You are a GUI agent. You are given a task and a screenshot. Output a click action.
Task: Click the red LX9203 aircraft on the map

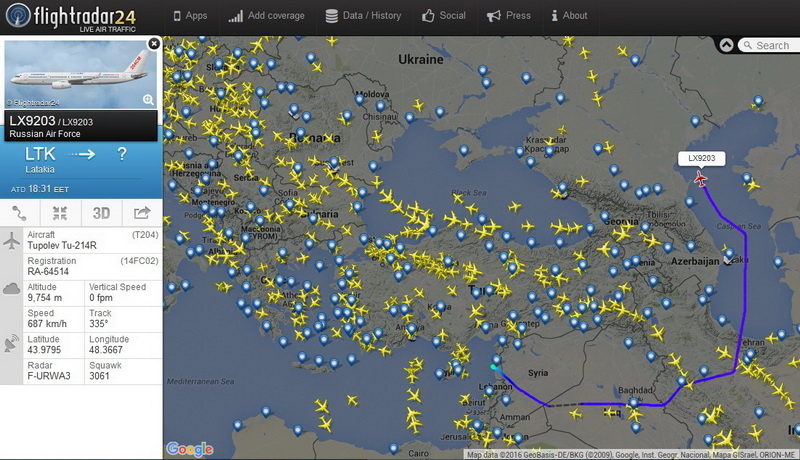(x=701, y=179)
